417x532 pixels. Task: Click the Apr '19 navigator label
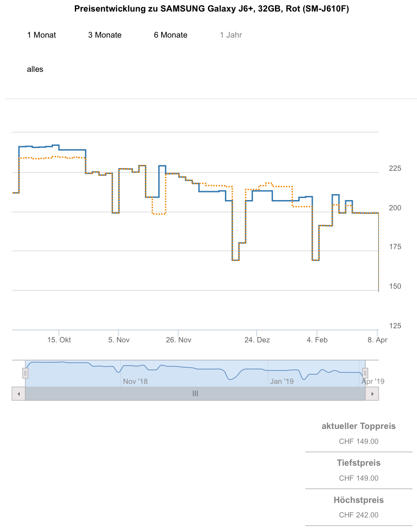[x=373, y=381]
